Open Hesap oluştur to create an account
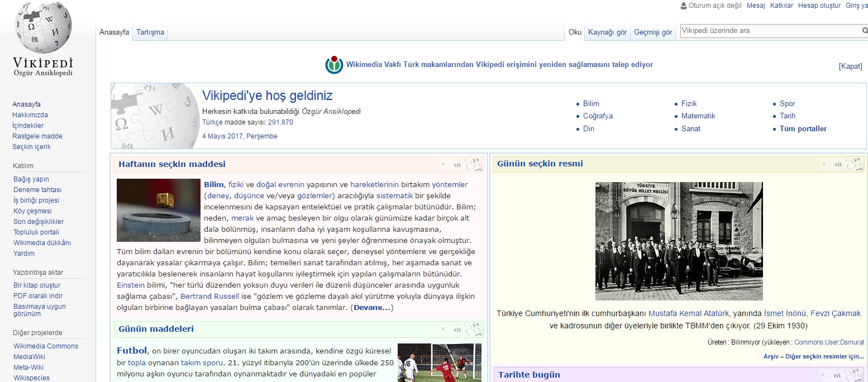This screenshot has width=868, height=382. click(820, 6)
